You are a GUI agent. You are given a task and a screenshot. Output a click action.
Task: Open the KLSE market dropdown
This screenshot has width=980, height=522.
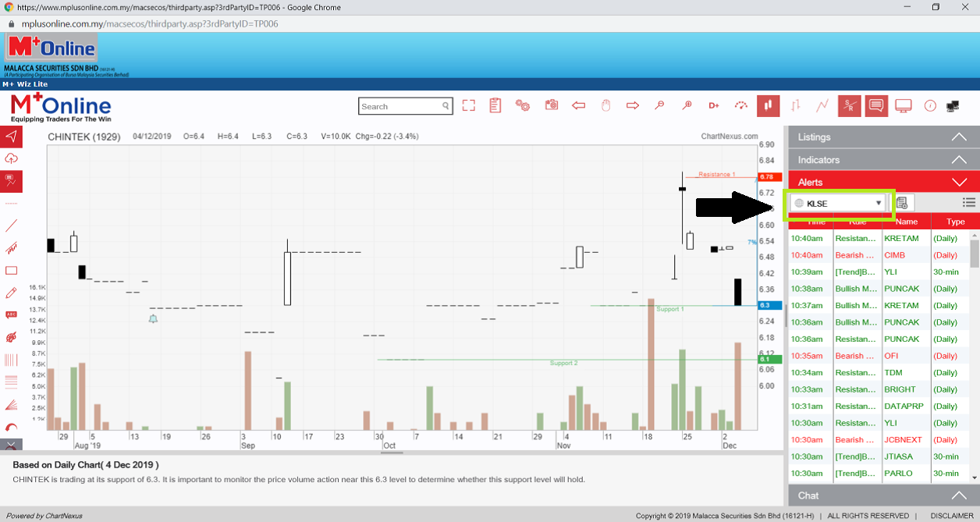(x=839, y=203)
